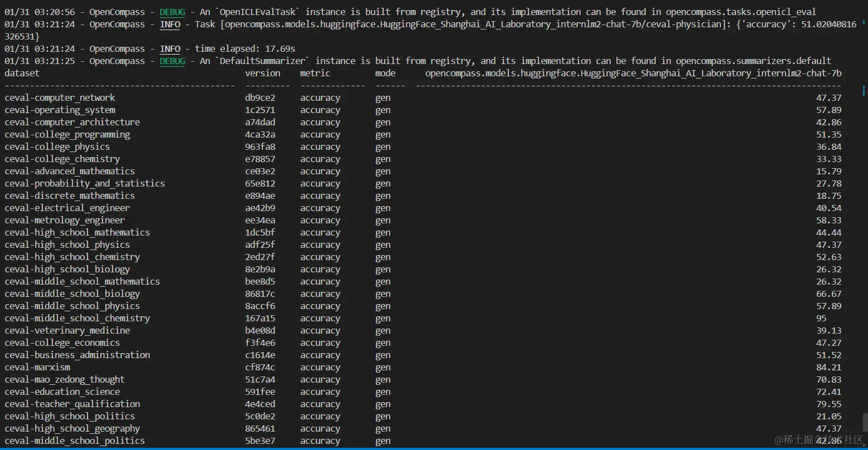This screenshot has height=450, width=868.
Task: Select ceval-college_chemistry dataset name
Action: tap(62, 159)
